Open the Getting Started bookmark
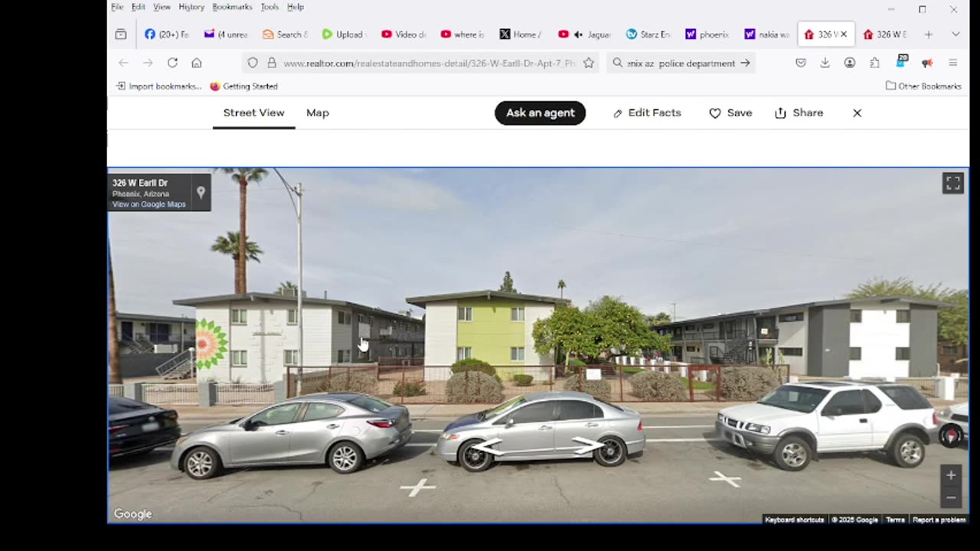Screen dimensions: 980x551 click(x=243, y=86)
